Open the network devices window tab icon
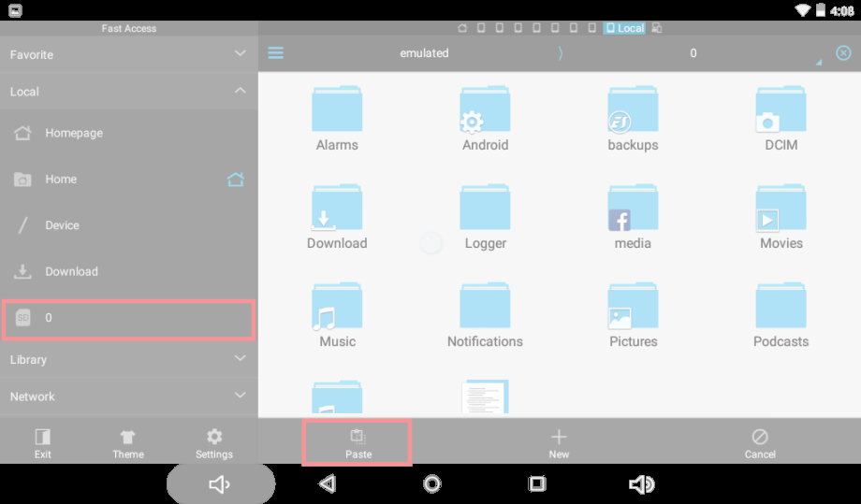861x504 pixels. [x=657, y=28]
